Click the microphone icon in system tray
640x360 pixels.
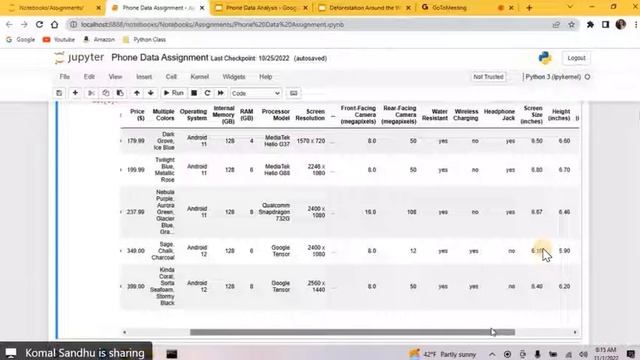coord(537,354)
